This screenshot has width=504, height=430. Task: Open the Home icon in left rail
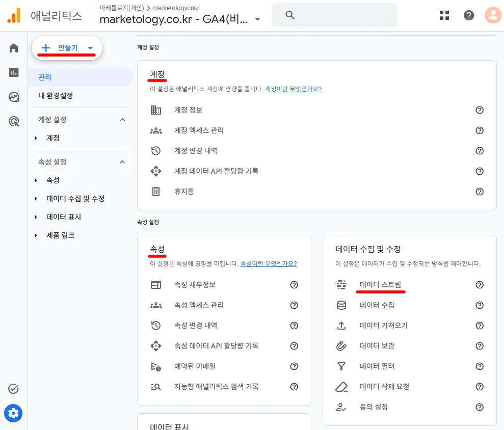(14, 48)
